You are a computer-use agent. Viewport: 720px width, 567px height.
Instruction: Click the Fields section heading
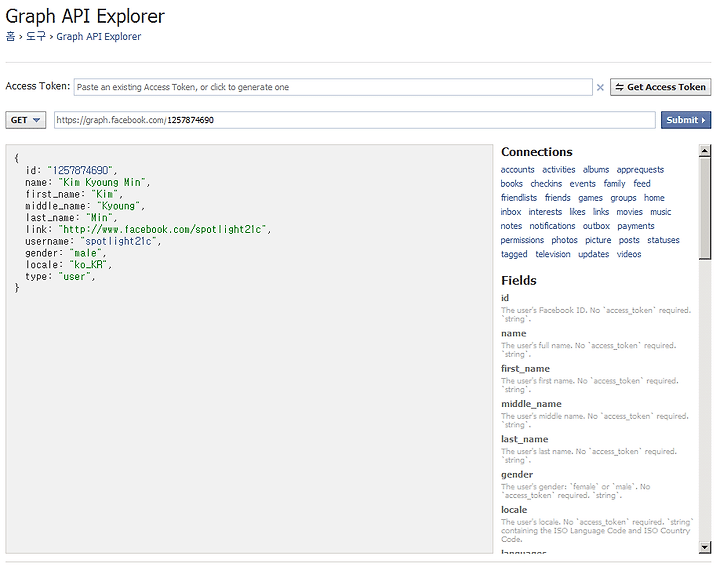point(519,281)
